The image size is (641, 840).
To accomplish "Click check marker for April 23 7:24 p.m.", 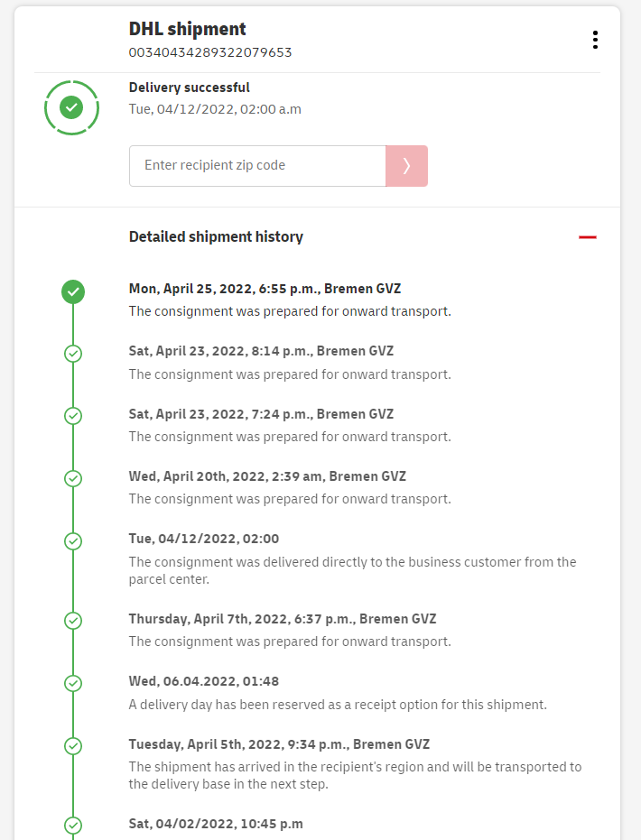I will point(73,416).
